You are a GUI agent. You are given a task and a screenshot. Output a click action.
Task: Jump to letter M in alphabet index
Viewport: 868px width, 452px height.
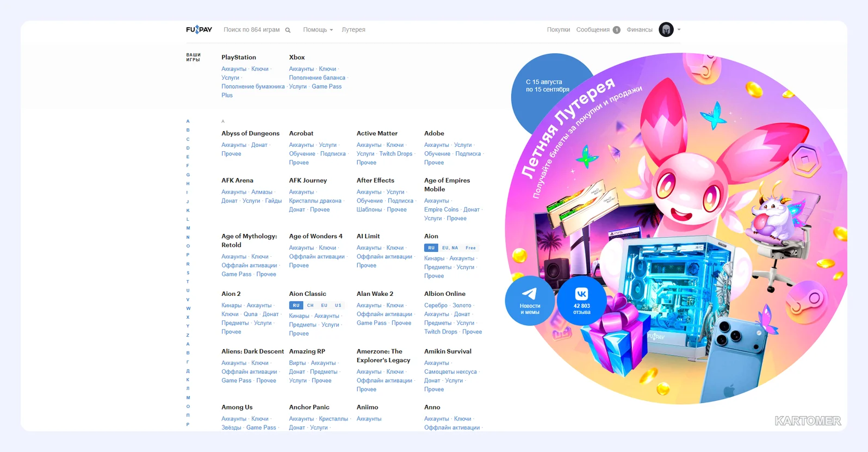[188, 228]
